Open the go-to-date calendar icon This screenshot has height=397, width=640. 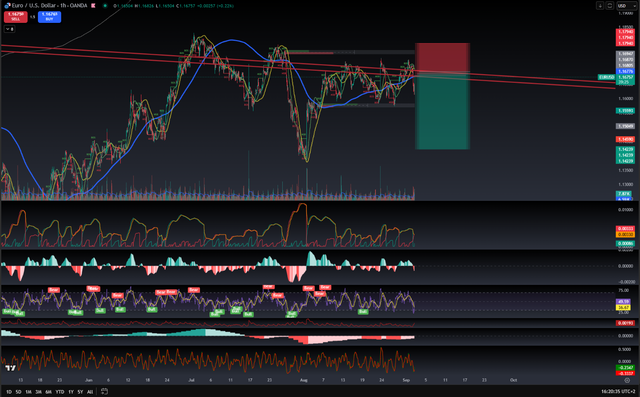(104, 392)
